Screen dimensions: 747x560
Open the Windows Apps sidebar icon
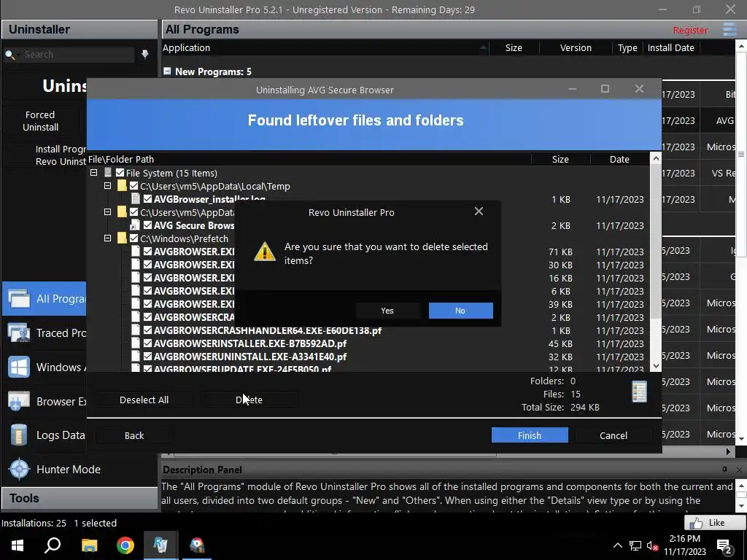(x=18, y=367)
